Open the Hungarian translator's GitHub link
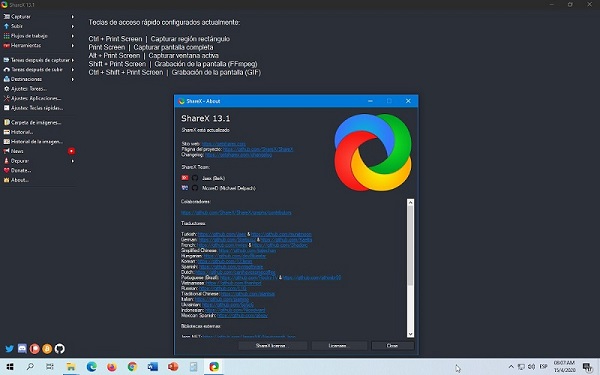Image resolution: width=600 pixels, height=375 pixels. [235, 256]
